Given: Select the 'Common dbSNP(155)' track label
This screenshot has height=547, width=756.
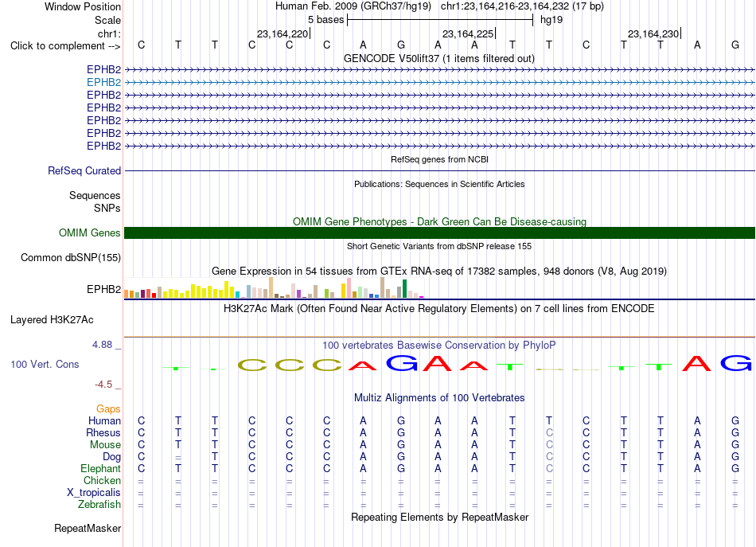Looking at the screenshot, I should coord(71,258).
